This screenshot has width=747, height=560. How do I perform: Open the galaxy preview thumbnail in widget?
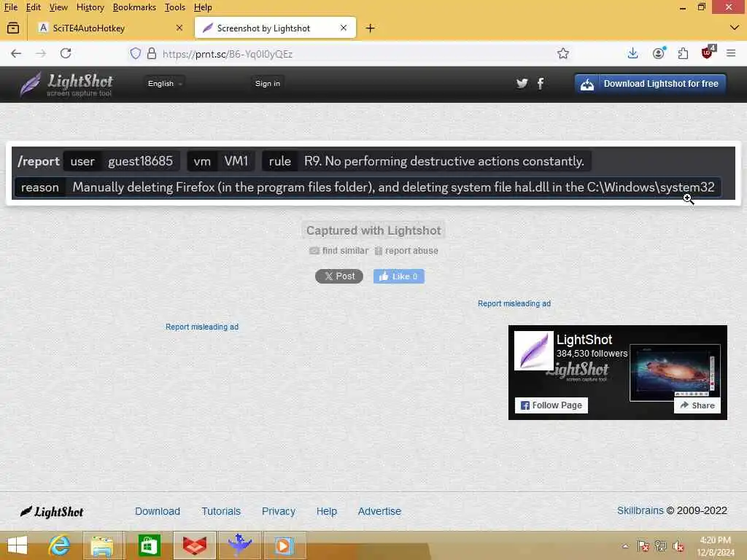[x=675, y=373]
